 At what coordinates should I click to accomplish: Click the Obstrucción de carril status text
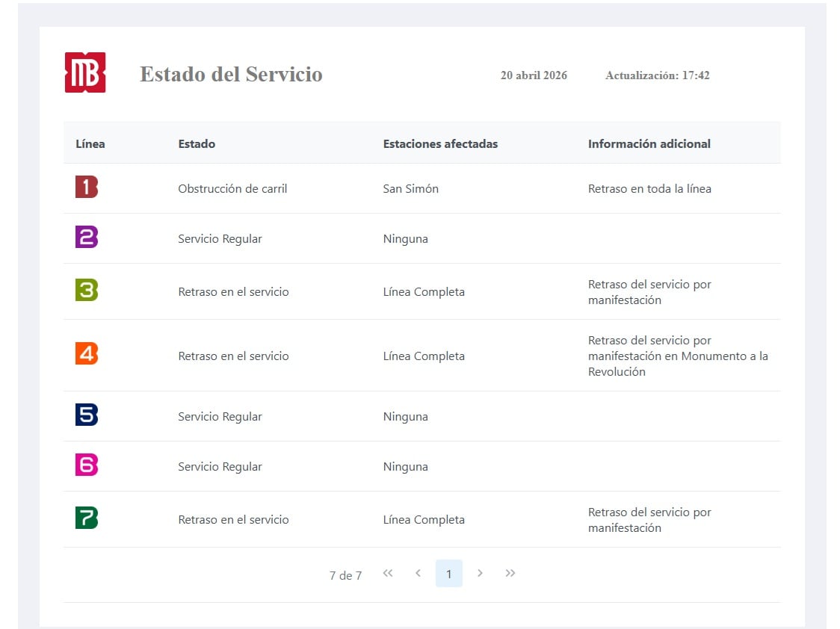coord(232,188)
